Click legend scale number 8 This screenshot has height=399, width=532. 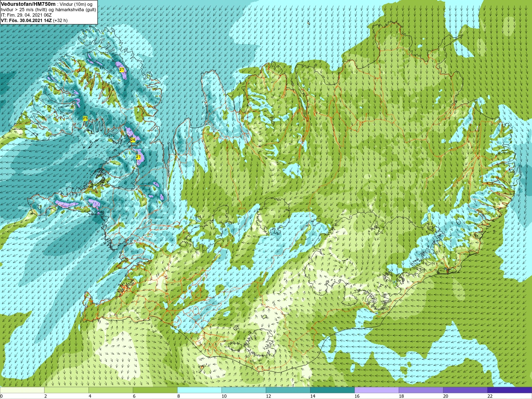178,396
